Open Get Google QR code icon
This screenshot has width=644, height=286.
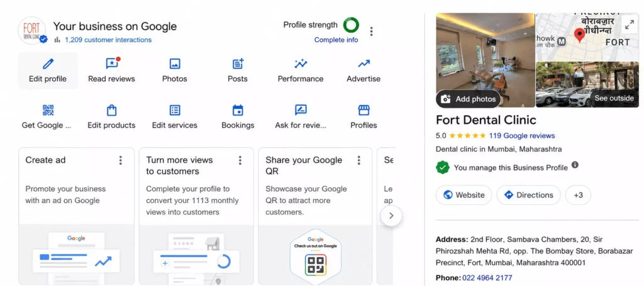tap(48, 110)
